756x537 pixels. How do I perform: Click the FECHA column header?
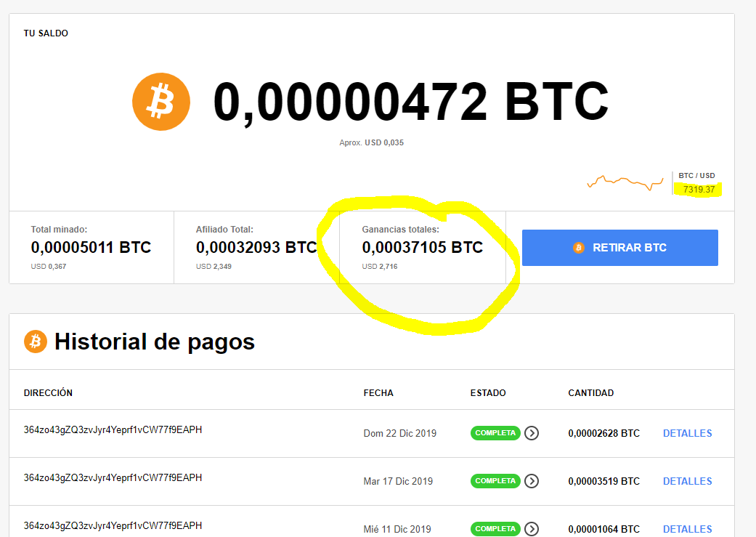(x=378, y=392)
